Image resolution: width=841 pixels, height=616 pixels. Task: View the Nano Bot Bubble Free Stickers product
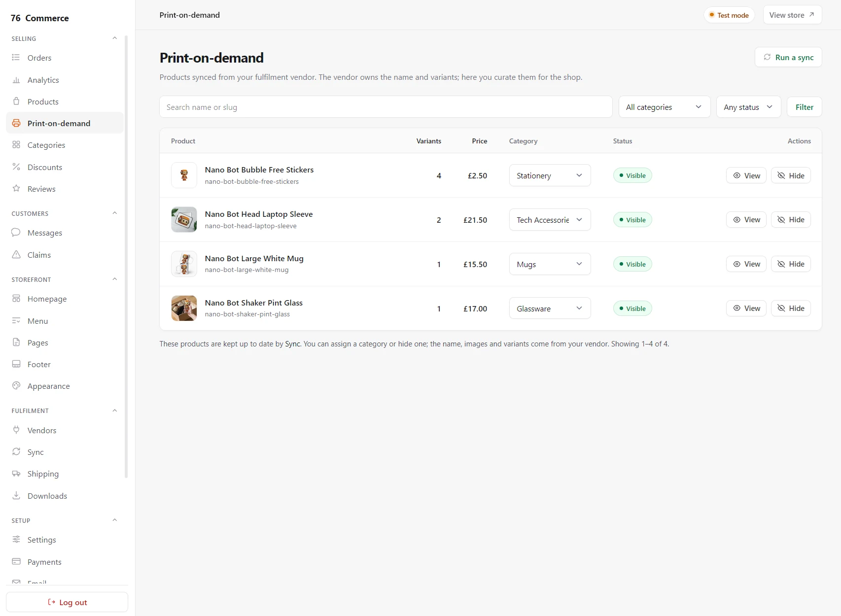coord(746,175)
